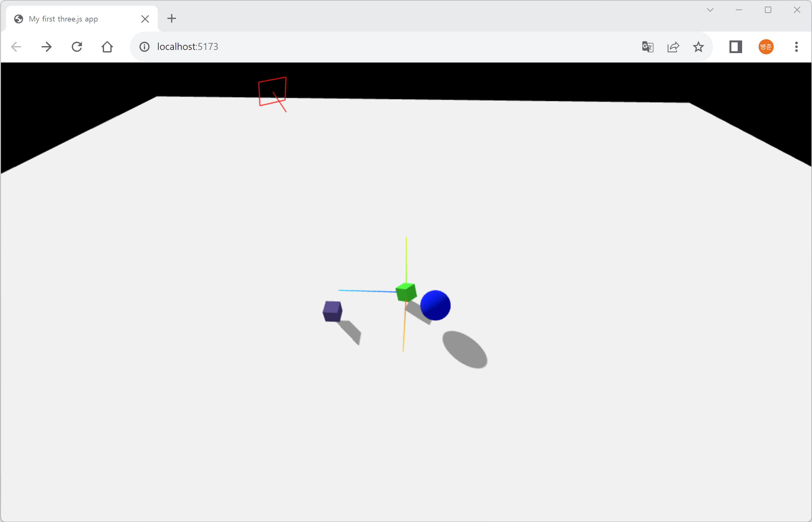Open the orange profile avatar
812x522 pixels.
click(766, 47)
